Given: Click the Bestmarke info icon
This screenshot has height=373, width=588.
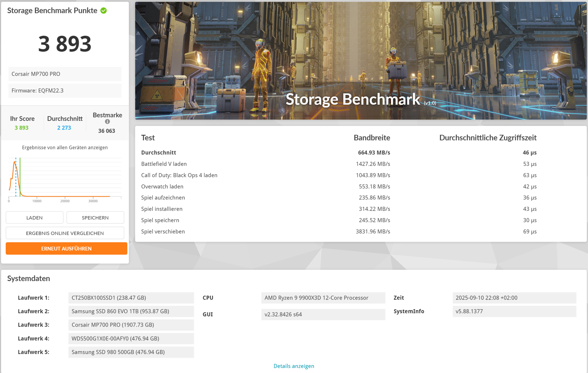Looking at the screenshot, I should tap(107, 121).
